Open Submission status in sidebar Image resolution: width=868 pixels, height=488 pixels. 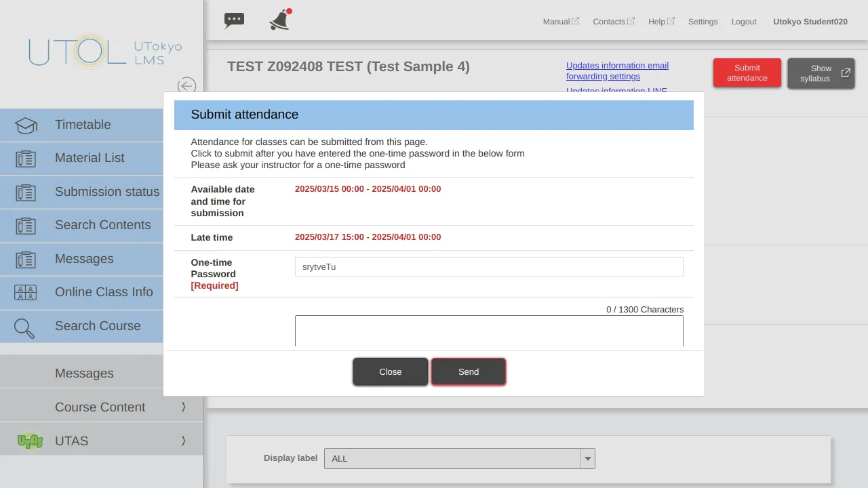click(106, 192)
